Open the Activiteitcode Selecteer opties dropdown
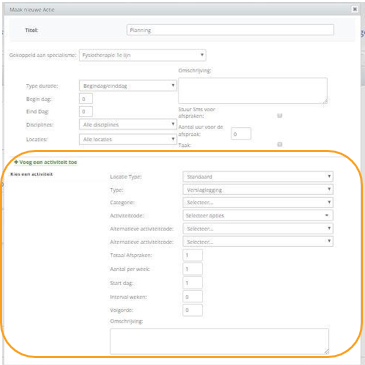 pyautogui.click(x=258, y=215)
